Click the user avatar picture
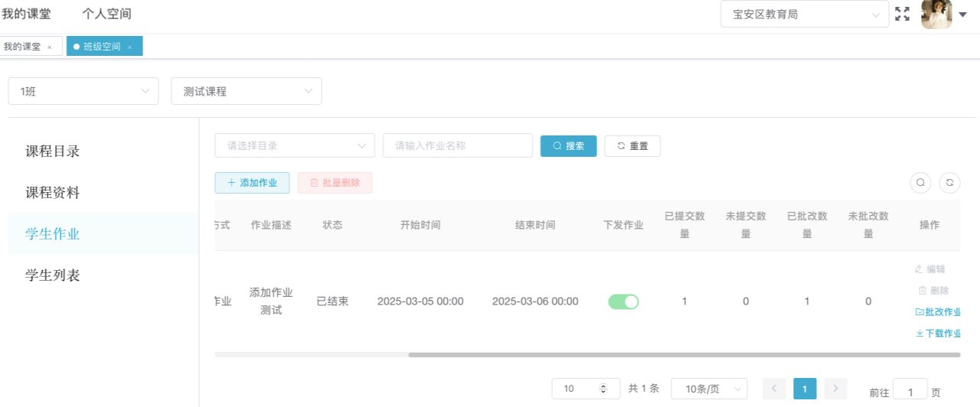This screenshot has height=407, width=980. (x=936, y=14)
